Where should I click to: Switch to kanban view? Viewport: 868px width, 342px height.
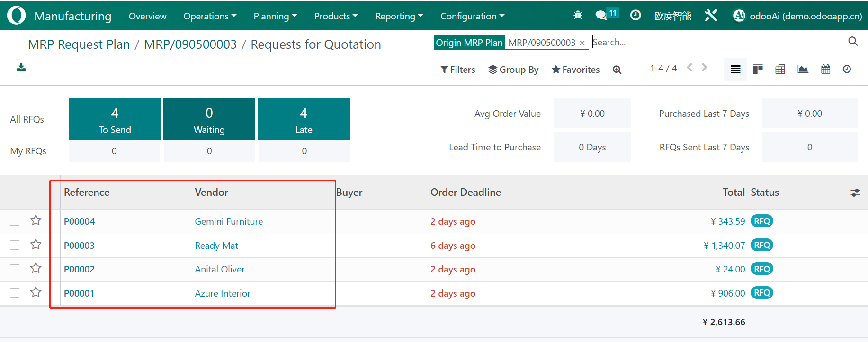758,70
